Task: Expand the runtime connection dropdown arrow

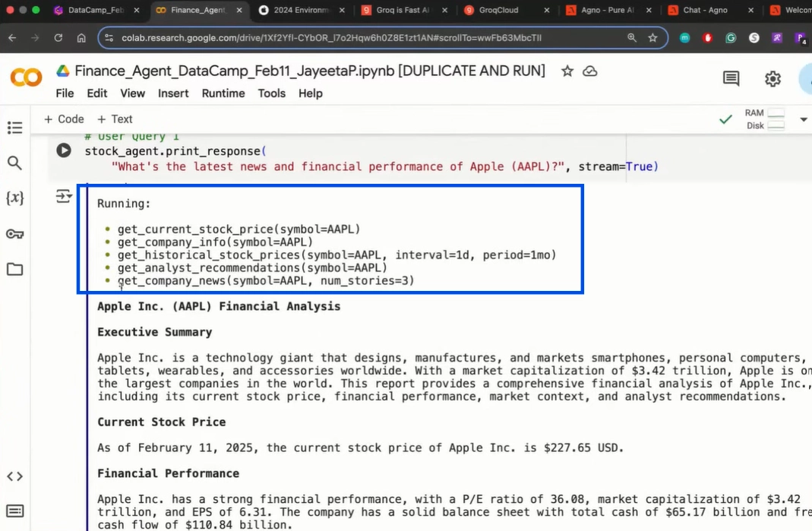Action: pyautogui.click(x=803, y=119)
